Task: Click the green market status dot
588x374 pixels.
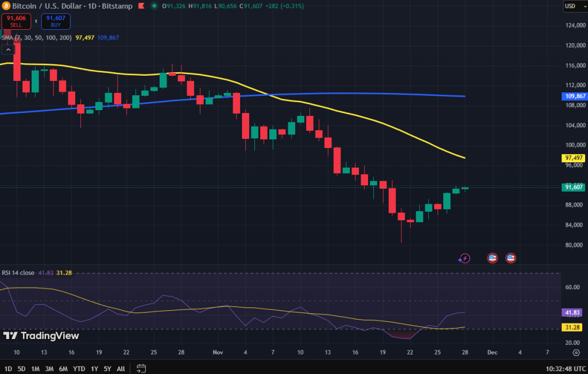Action: pos(154,6)
